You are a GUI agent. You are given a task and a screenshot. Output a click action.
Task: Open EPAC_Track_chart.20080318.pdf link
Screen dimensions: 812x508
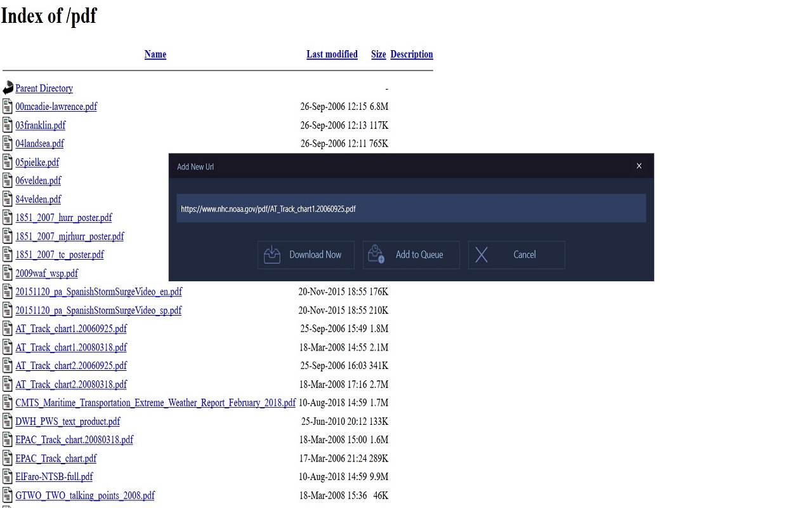click(x=74, y=440)
